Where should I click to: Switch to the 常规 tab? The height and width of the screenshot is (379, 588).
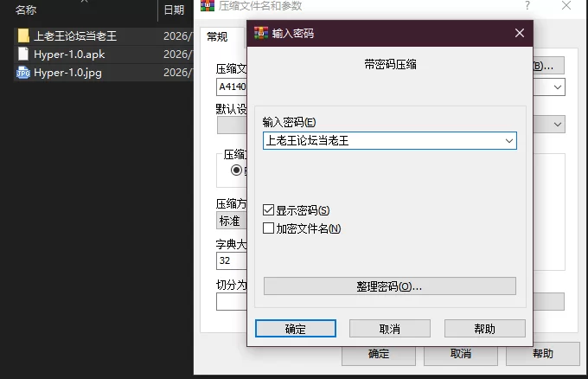pos(217,36)
